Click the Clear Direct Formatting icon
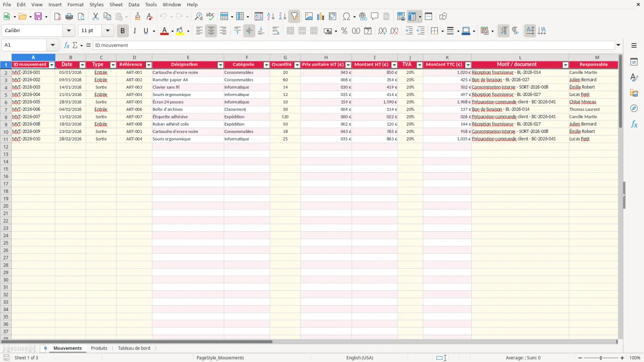 pyautogui.click(x=149, y=17)
